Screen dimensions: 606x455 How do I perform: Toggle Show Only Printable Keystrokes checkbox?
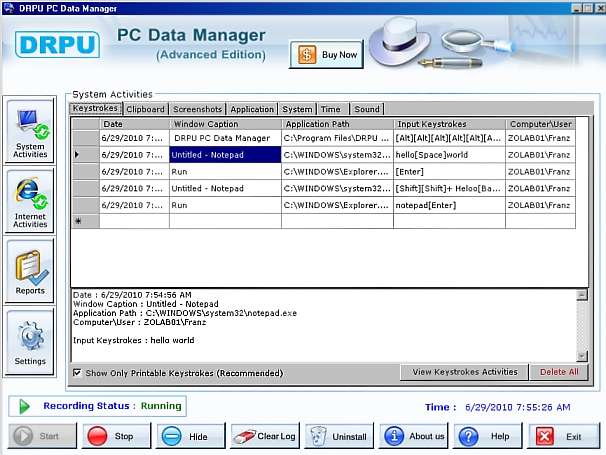78,373
